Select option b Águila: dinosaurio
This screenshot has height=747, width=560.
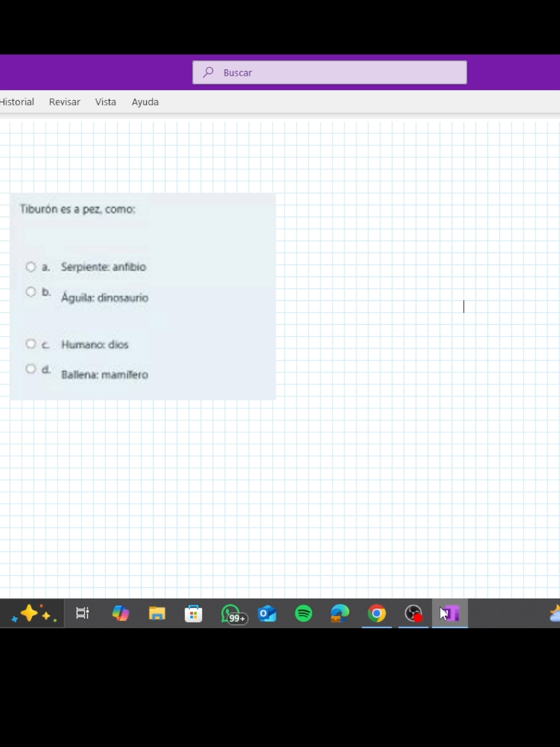(31, 292)
